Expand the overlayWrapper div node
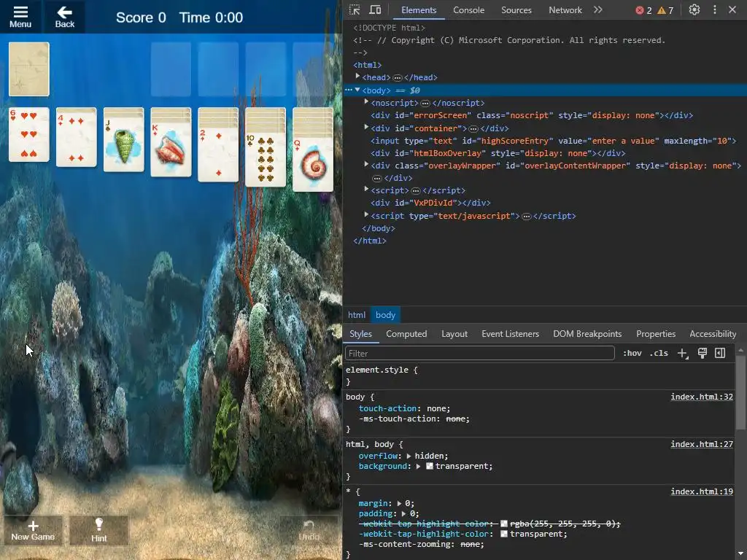 (x=366, y=165)
